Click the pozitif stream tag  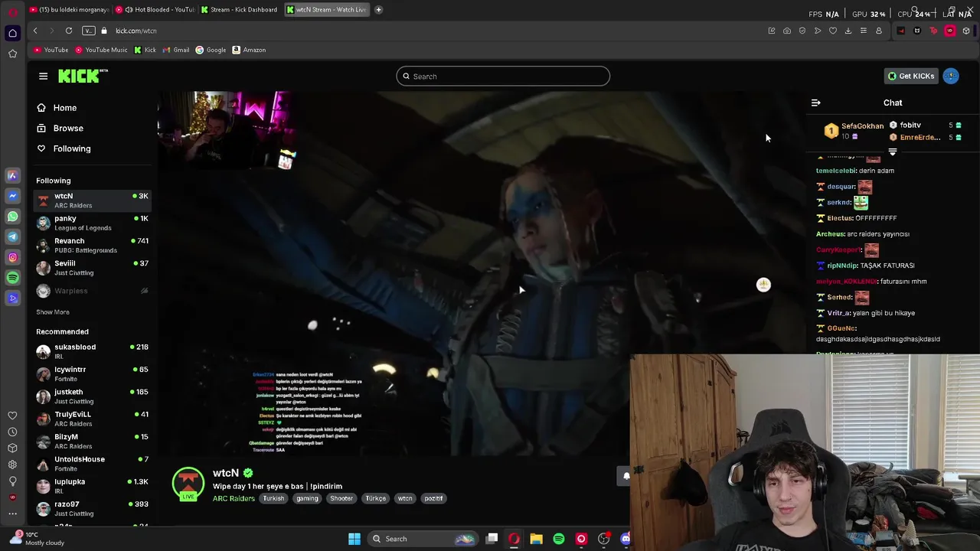point(433,498)
